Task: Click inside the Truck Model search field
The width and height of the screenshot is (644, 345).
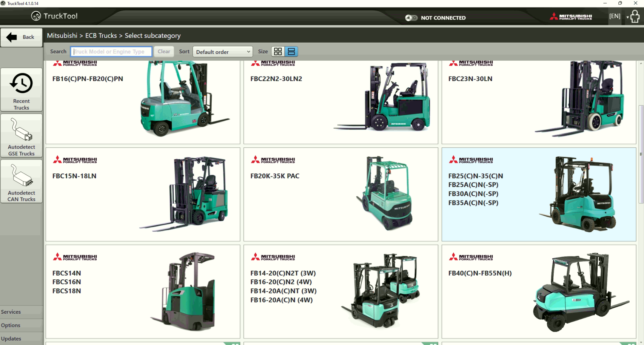Action: pos(111,52)
